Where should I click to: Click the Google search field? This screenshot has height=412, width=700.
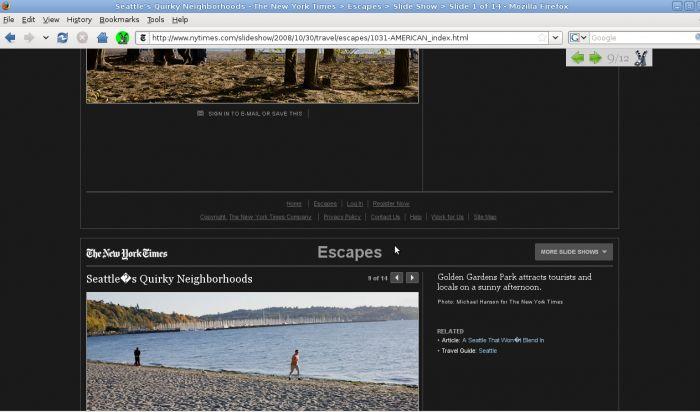point(643,37)
